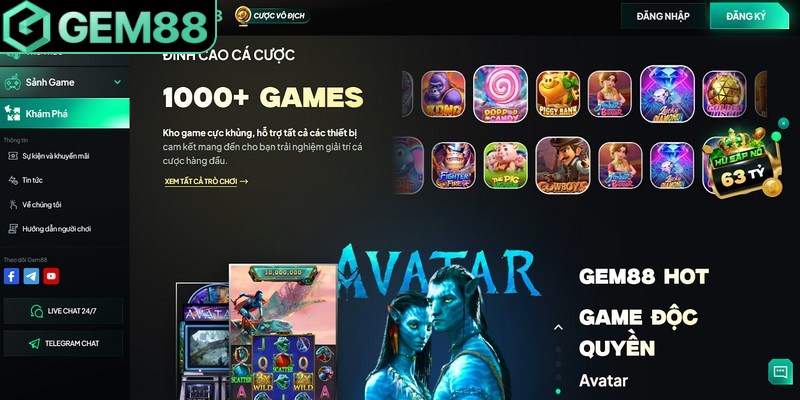The height and width of the screenshot is (400, 800).
Task: Follow the Xem tất cả trò chơi link
Action: 206,181
